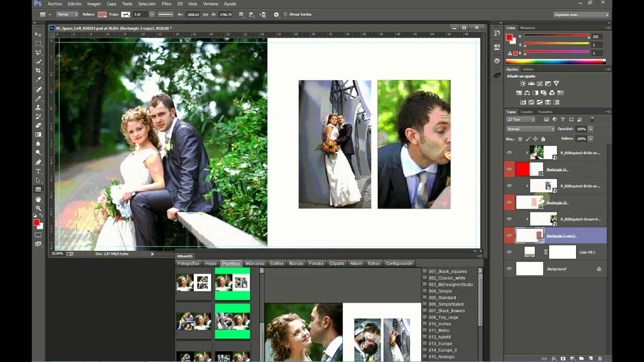Open the Relleno value dropdown arrow
644x362 pixels.
pyautogui.click(x=591, y=139)
